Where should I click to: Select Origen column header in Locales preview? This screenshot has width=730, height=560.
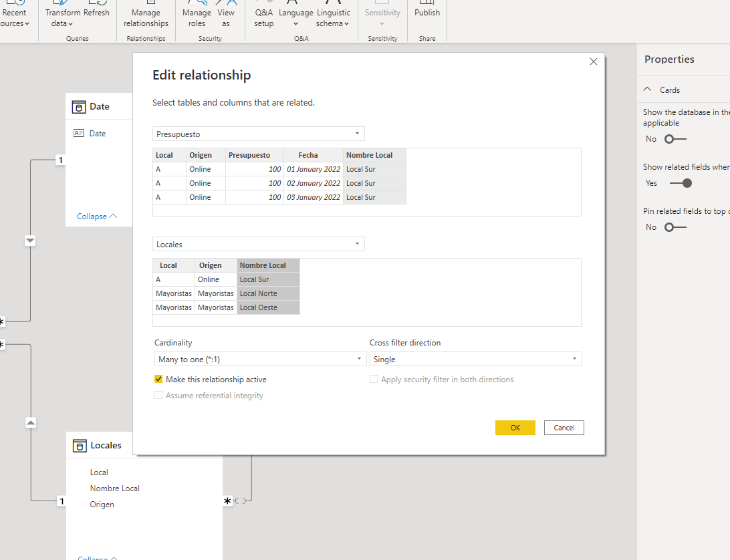(x=215, y=265)
